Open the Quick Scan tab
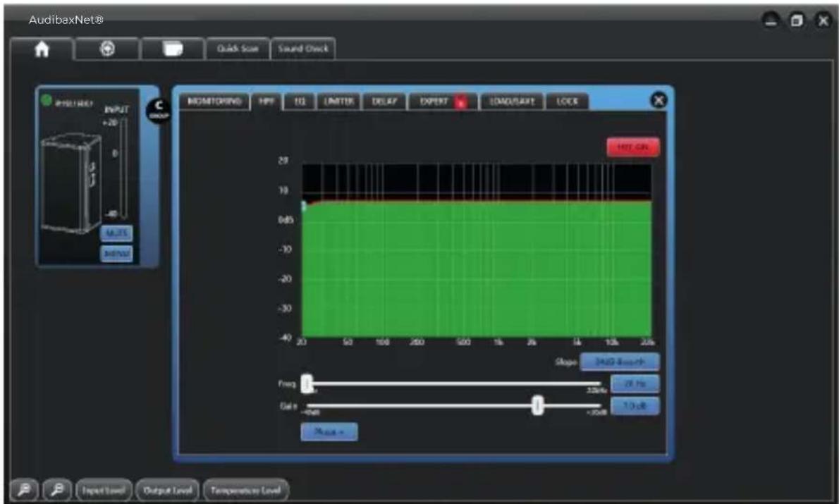 tap(238, 49)
